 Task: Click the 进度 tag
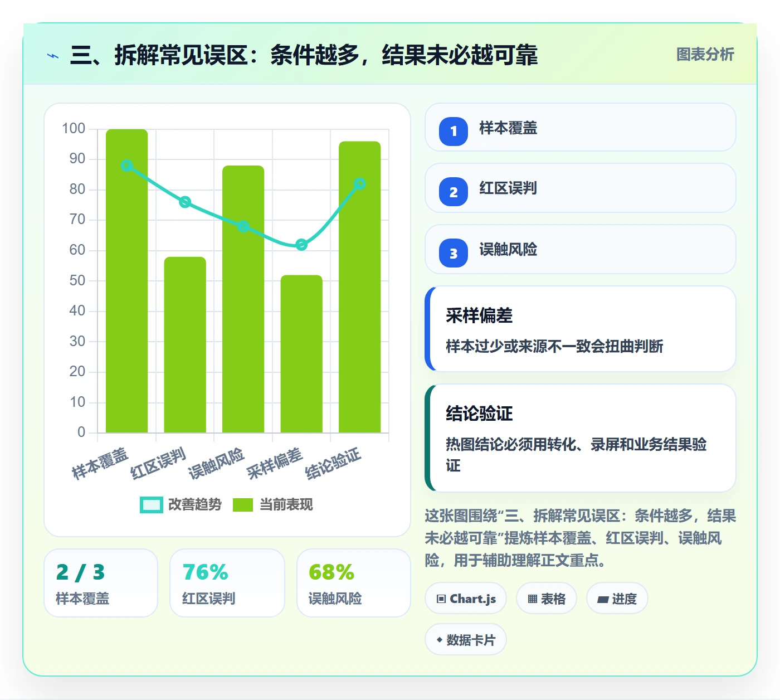(x=617, y=599)
